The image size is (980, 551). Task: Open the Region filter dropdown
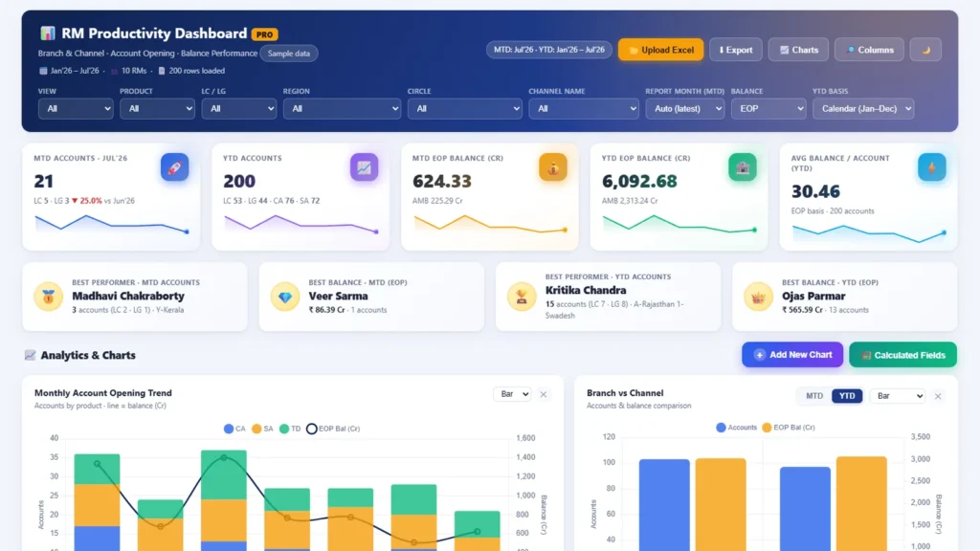(342, 109)
